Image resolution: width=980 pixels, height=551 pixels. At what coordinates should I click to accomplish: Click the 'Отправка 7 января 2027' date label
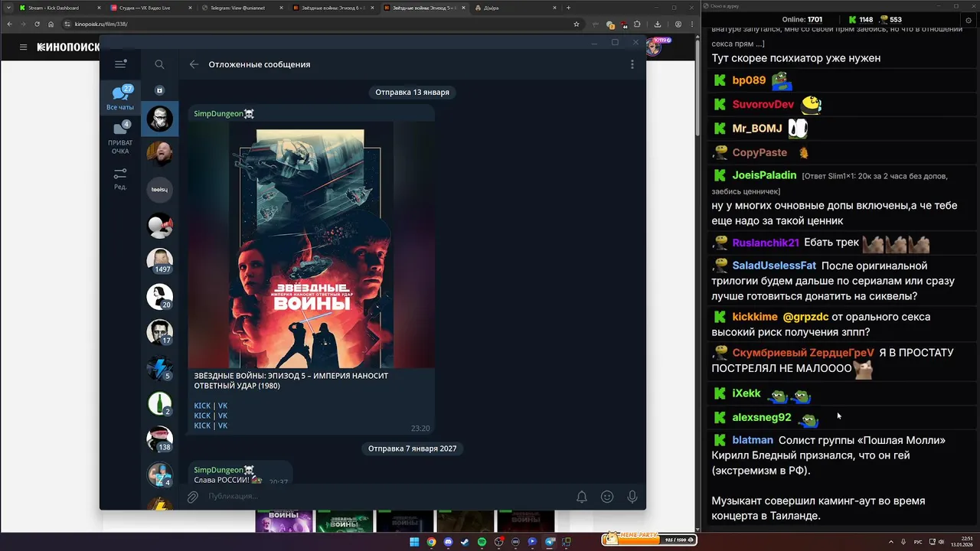(412, 448)
